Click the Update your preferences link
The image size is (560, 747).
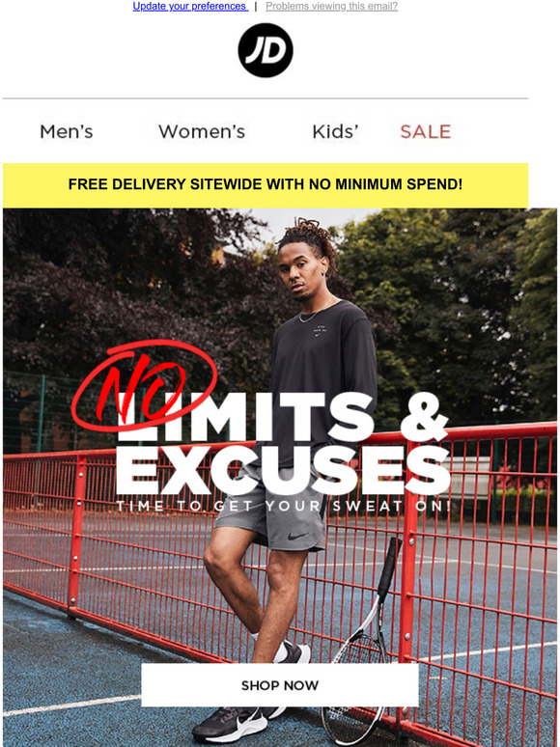[x=190, y=6]
